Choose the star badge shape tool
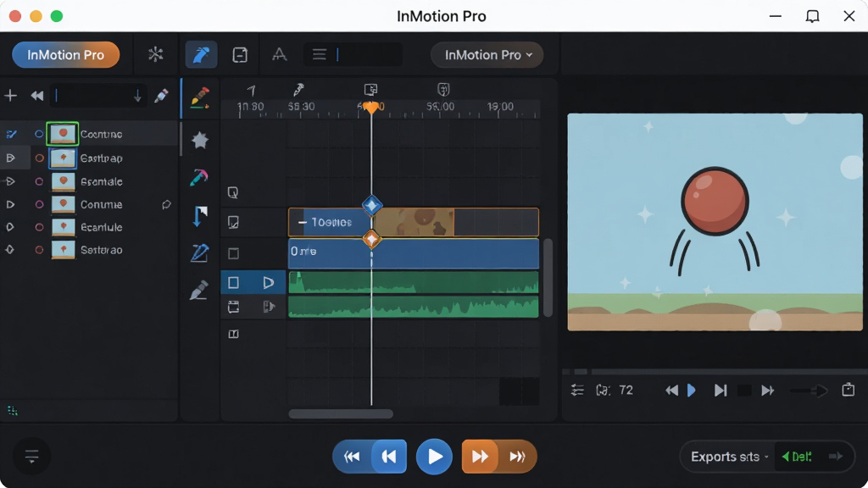868x488 pixels. (x=200, y=141)
